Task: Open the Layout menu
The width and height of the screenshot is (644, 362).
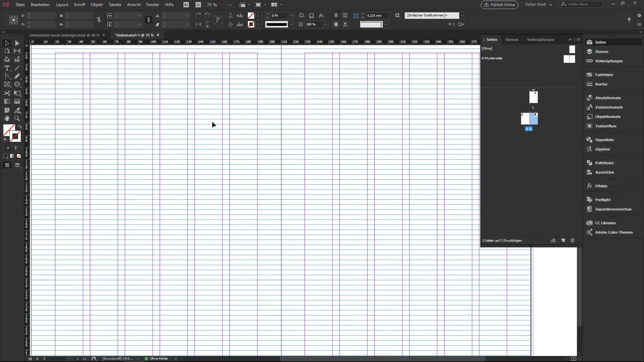Action: coord(62,5)
